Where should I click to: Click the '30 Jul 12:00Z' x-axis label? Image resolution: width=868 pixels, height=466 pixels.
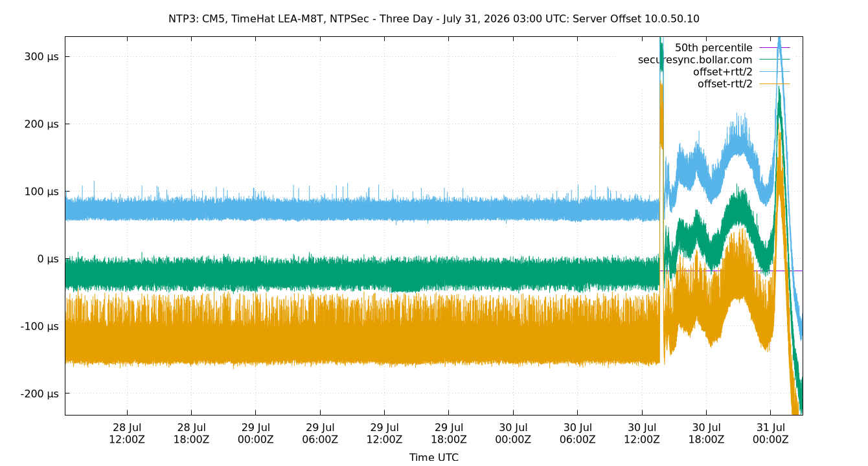click(x=642, y=433)
